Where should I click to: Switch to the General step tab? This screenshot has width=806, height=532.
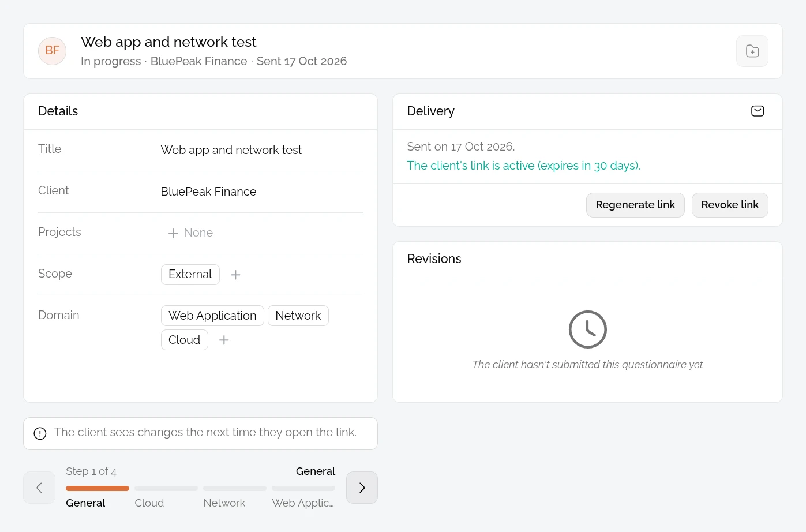85,503
